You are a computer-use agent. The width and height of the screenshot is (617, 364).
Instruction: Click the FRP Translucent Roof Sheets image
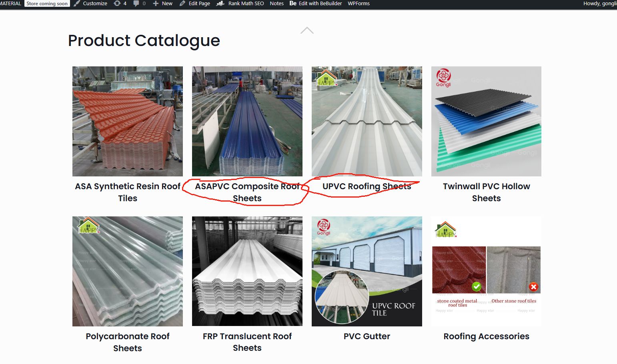[x=247, y=271]
